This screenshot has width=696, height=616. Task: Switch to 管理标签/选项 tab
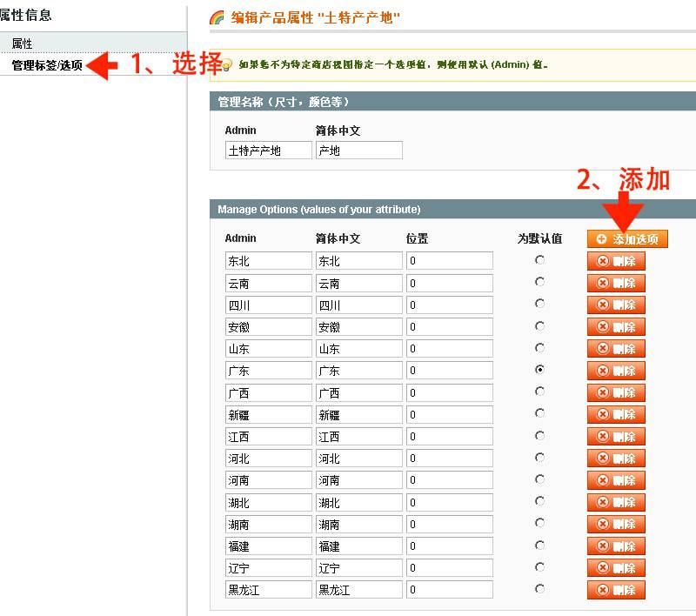(x=47, y=65)
